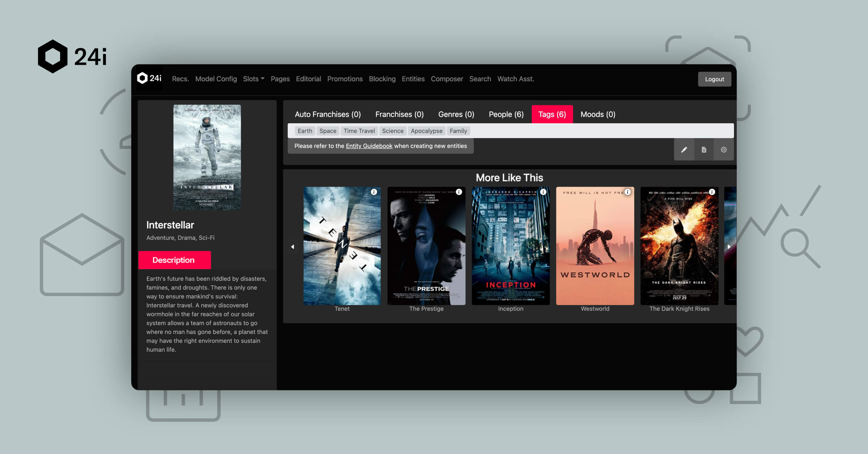Click the 'More Like This' heading

tap(509, 178)
